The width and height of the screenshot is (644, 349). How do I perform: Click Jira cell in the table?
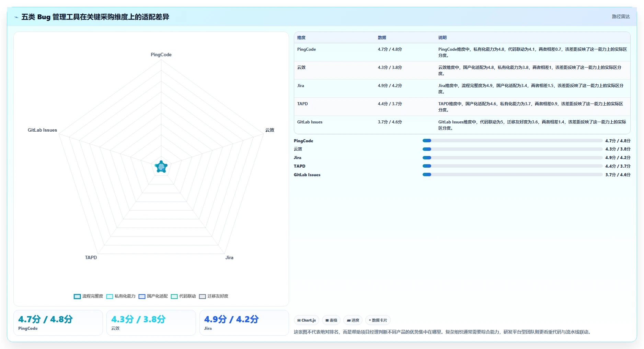pos(301,86)
